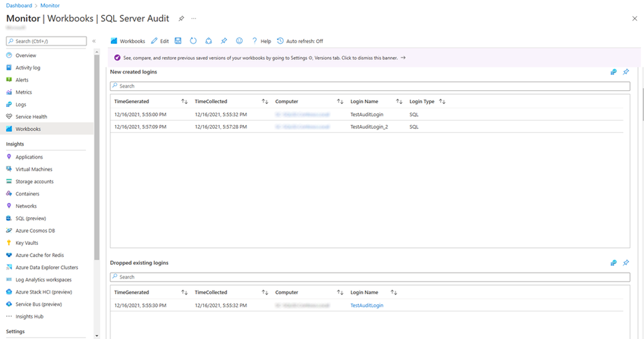Pin the New created logins grid
Screen dimensions: 644x339
pyautogui.click(x=626, y=72)
